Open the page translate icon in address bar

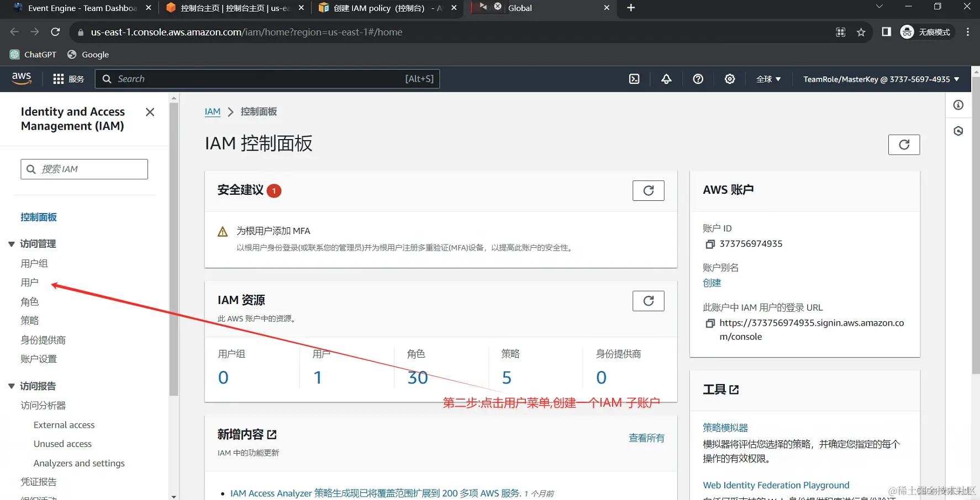(x=841, y=32)
